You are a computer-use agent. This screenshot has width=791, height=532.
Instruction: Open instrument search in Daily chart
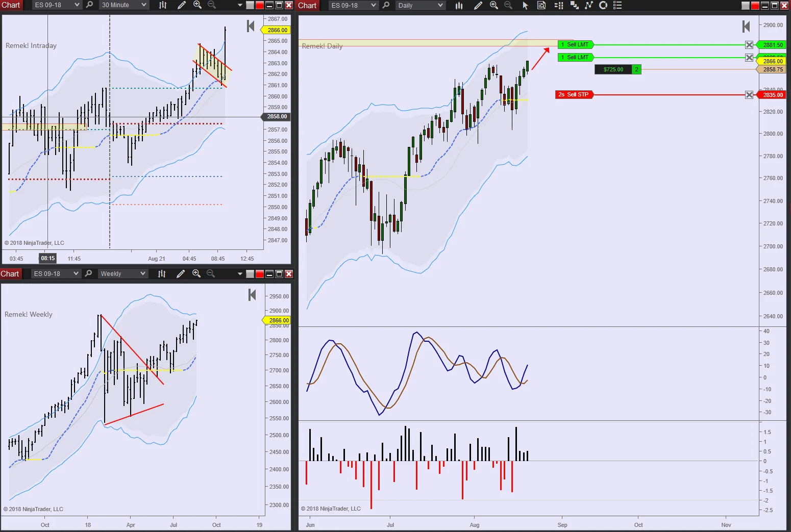(386, 5)
